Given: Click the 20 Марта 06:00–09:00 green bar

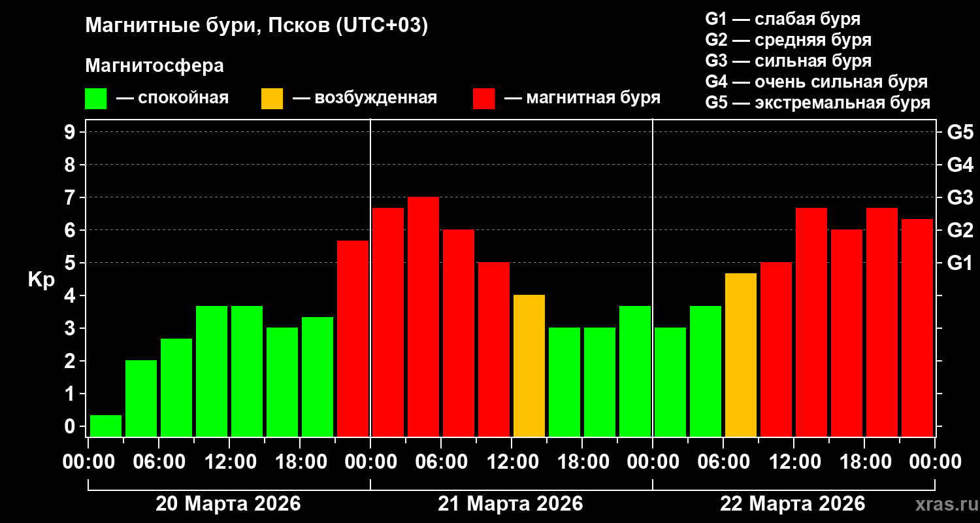Looking at the screenshot, I should point(176,388).
